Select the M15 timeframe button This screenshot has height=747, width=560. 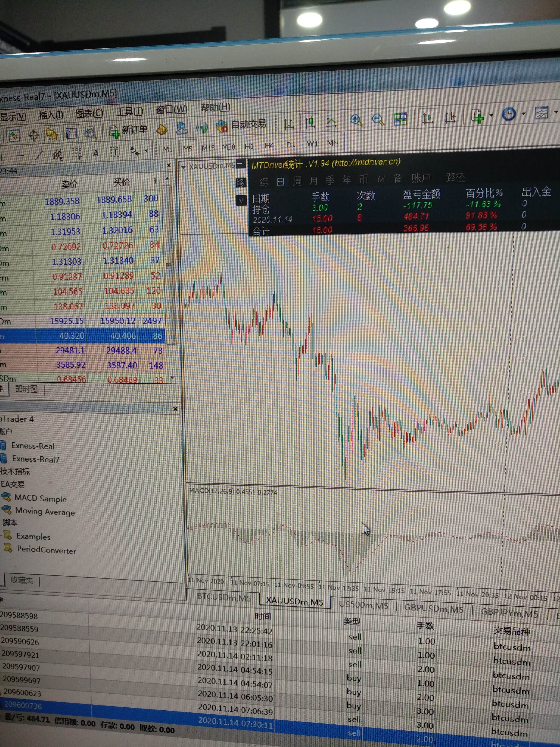208,148
